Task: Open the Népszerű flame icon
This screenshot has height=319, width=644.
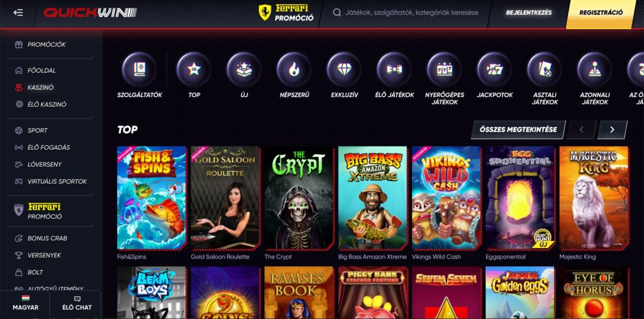Action: 294,69
